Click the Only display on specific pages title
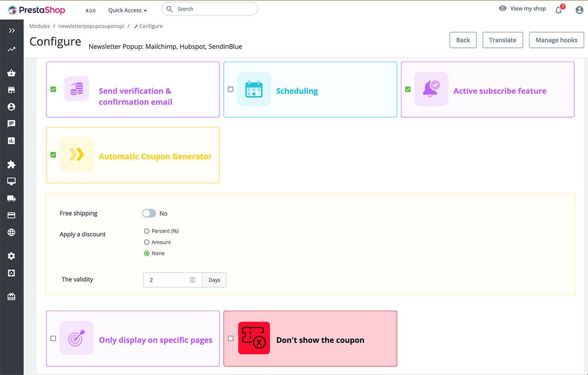Image resolution: width=588 pixels, height=375 pixels. pos(156,340)
